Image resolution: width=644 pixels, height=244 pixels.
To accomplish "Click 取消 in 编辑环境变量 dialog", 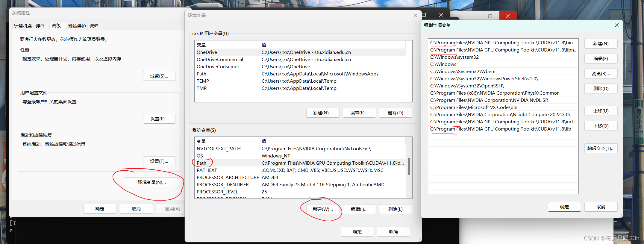I will pyautogui.click(x=601, y=207).
